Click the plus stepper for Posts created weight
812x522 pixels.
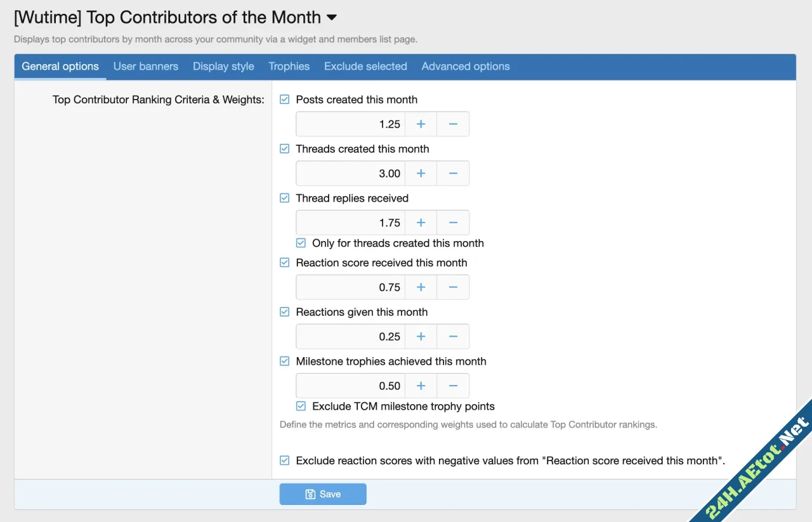click(421, 124)
